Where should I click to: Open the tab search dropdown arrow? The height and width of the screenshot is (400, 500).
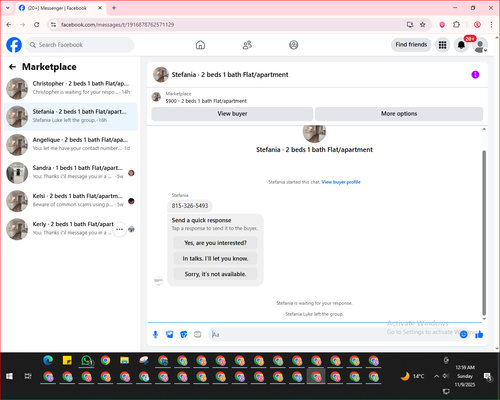[8, 8]
